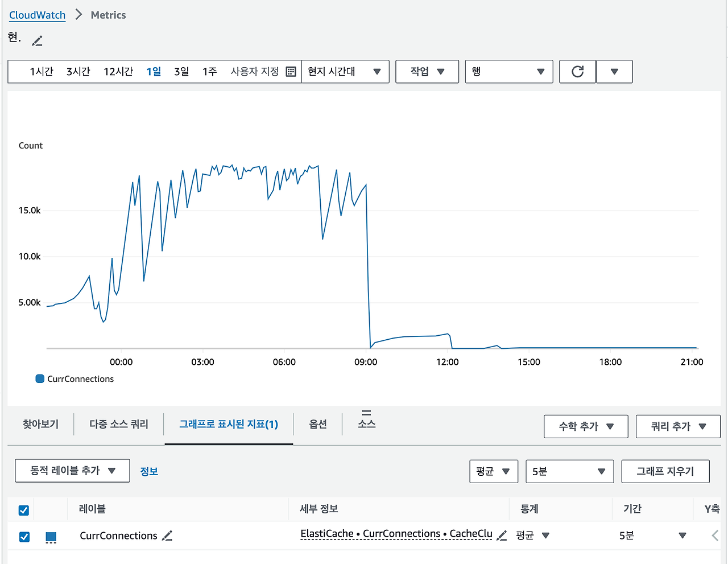Click the Y축 column header

click(712, 509)
